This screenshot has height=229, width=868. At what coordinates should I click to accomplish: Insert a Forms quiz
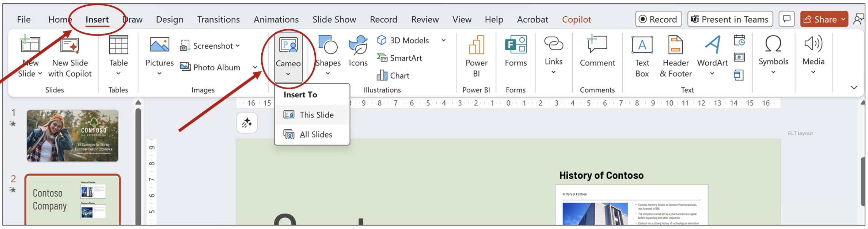click(x=516, y=52)
